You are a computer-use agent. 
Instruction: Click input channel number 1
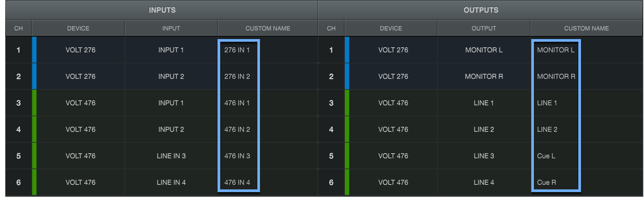pyautogui.click(x=19, y=50)
